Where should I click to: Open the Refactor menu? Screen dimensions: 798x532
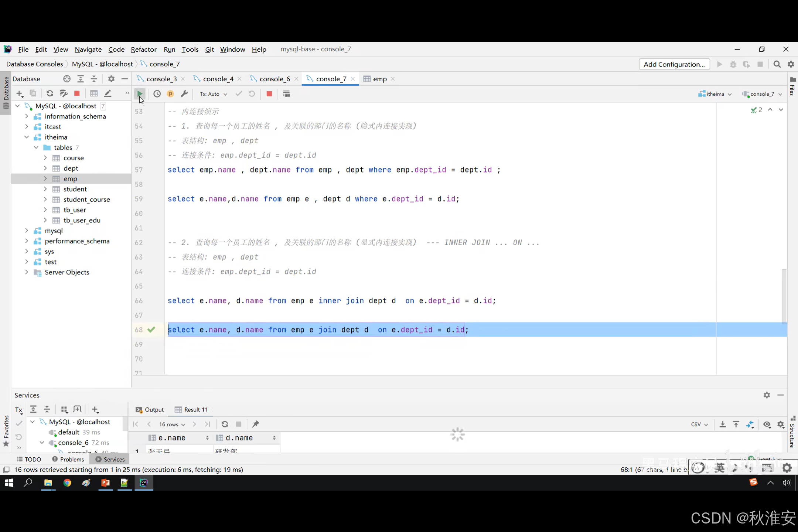click(143, 49)
